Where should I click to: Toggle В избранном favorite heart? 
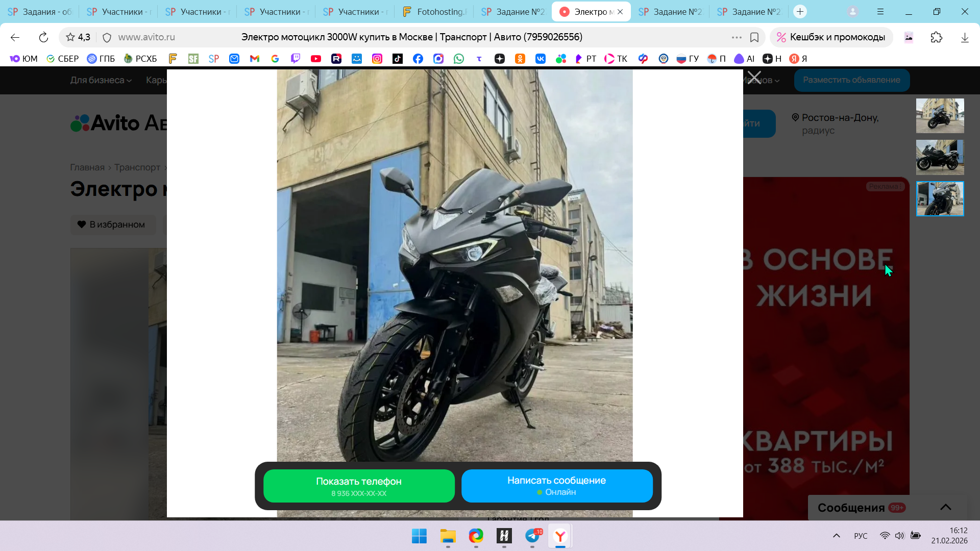pyautogui.click(x=112, y=224)
